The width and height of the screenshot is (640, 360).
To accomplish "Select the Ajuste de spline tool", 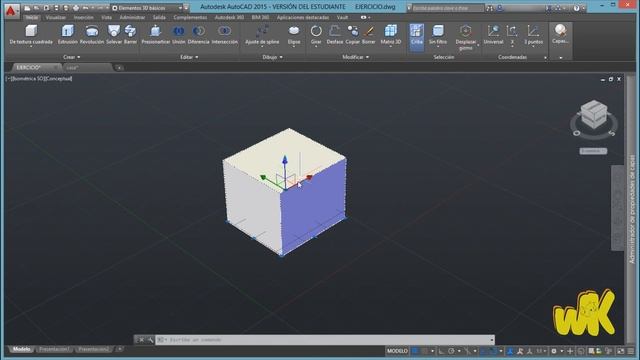I will [x=262, y=36].
